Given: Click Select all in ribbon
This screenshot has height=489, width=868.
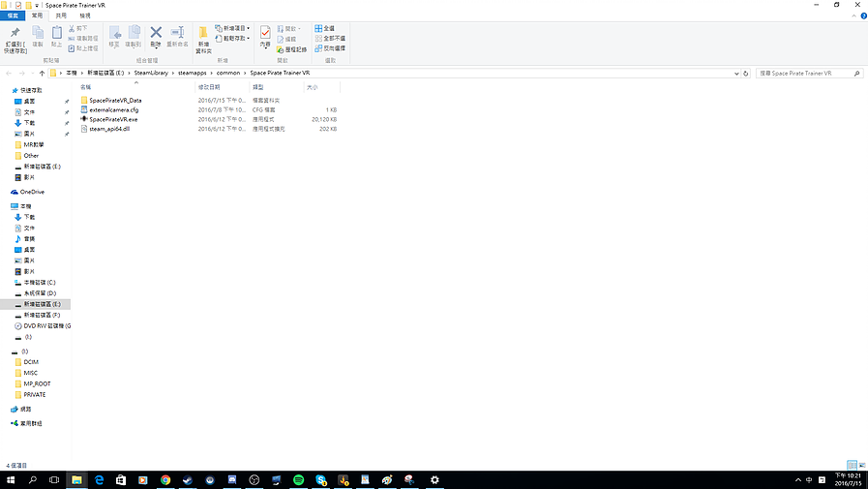Looking at the screenshot, I should pos(325,28).
